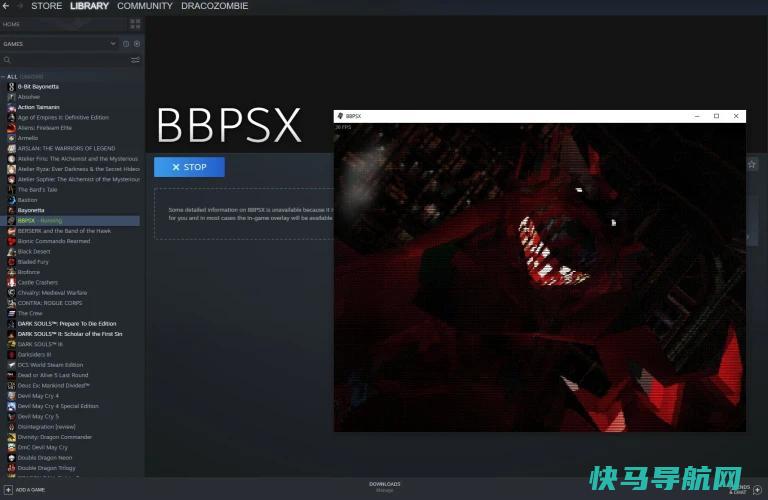Stop the running BBPSX game
768x500 pixels.
(189, 167)
